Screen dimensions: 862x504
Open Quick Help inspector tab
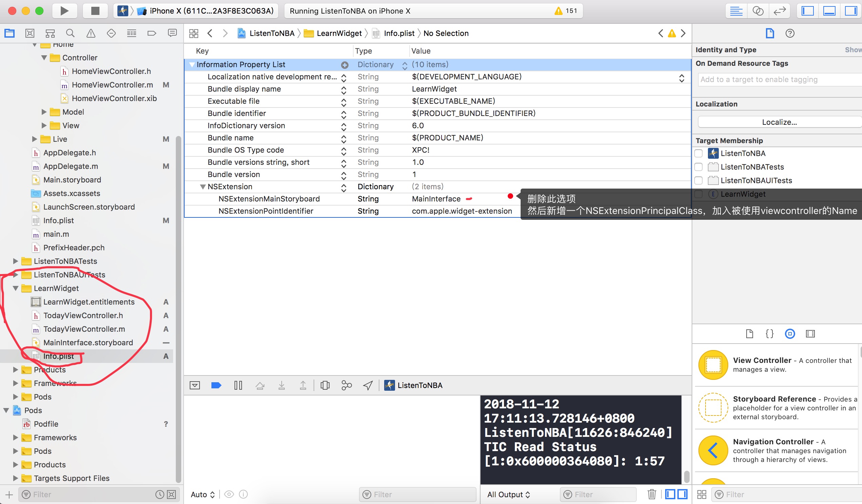(790, 33)
